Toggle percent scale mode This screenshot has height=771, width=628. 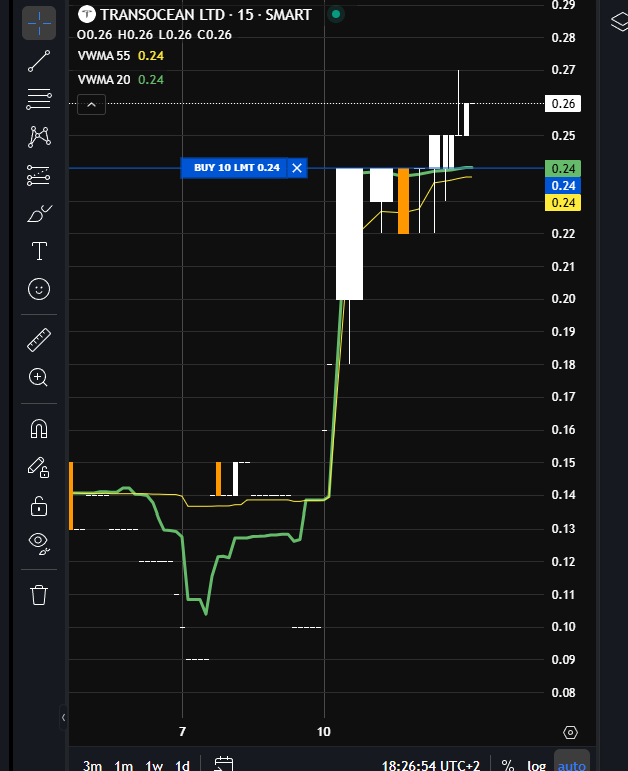(x=508, y=765)
